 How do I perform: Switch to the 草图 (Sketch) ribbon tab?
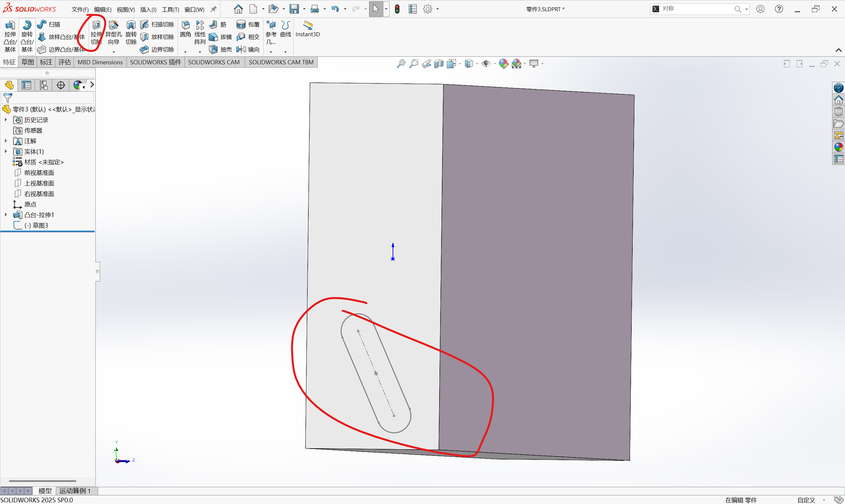coord(27,62)
